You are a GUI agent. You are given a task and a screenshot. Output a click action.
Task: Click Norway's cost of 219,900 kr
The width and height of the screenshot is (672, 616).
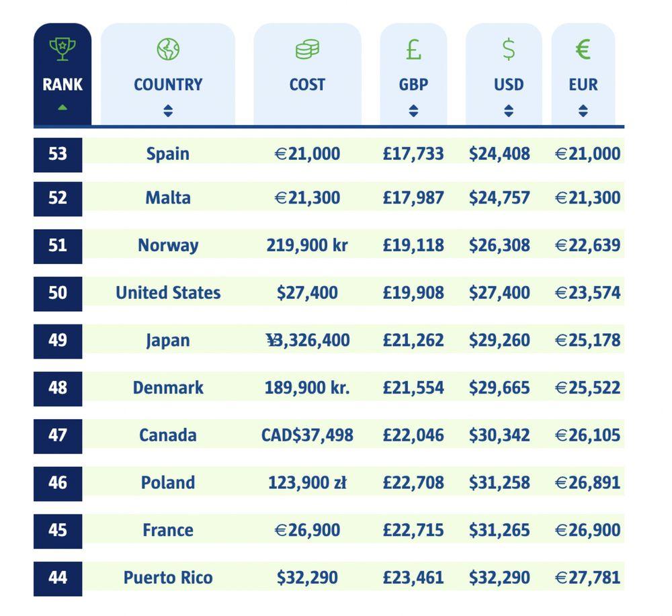(x=307, y=245)
